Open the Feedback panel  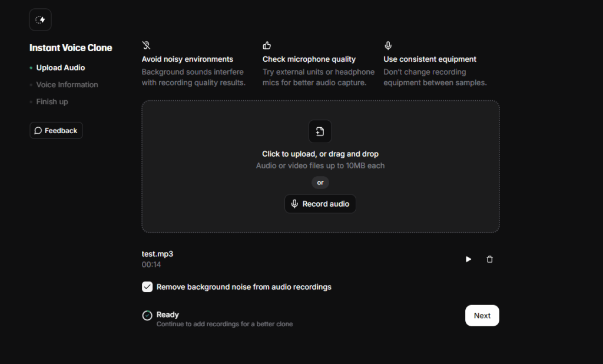[56, 130]
